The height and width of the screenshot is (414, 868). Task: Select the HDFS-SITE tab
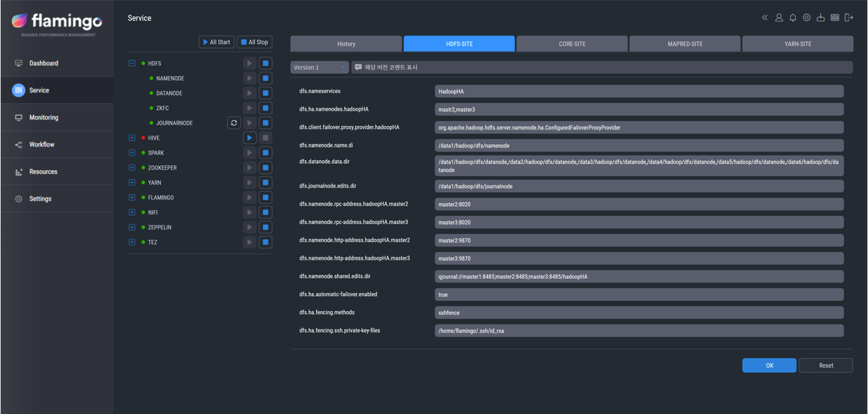tap(459, 44)
